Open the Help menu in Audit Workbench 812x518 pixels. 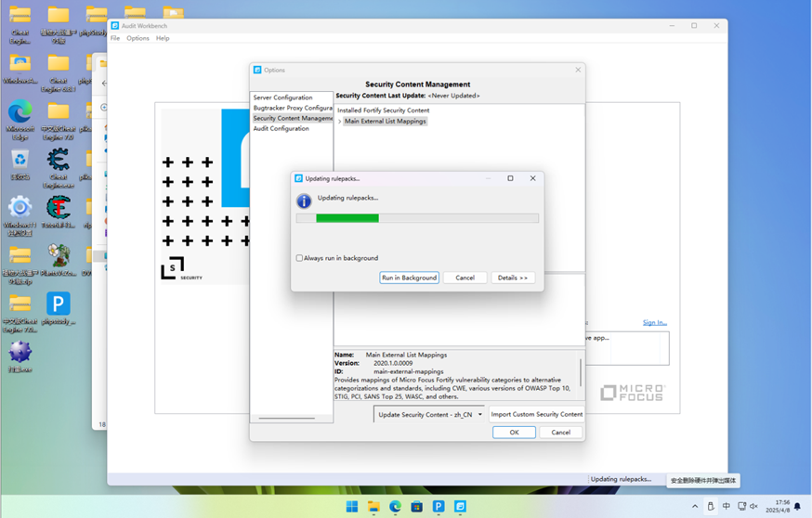pos(163,38)
